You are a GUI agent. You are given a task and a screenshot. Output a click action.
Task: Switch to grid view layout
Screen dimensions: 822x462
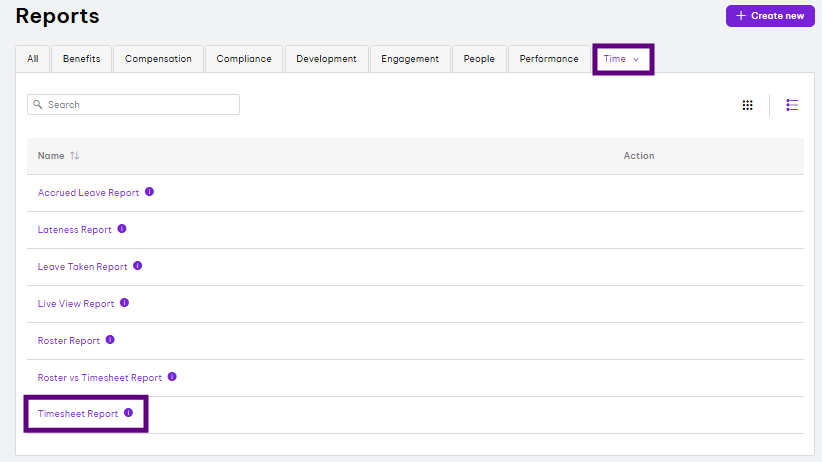click(x=747, y=105)
